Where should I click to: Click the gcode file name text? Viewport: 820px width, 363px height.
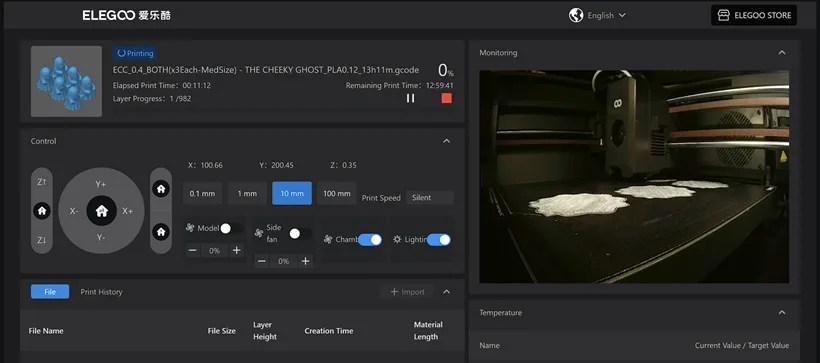[266, 70]
